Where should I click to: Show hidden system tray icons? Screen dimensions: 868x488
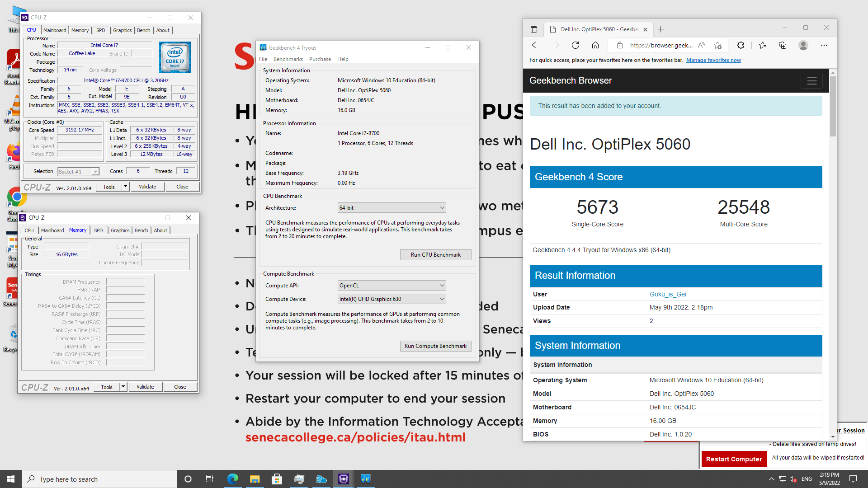771,479
